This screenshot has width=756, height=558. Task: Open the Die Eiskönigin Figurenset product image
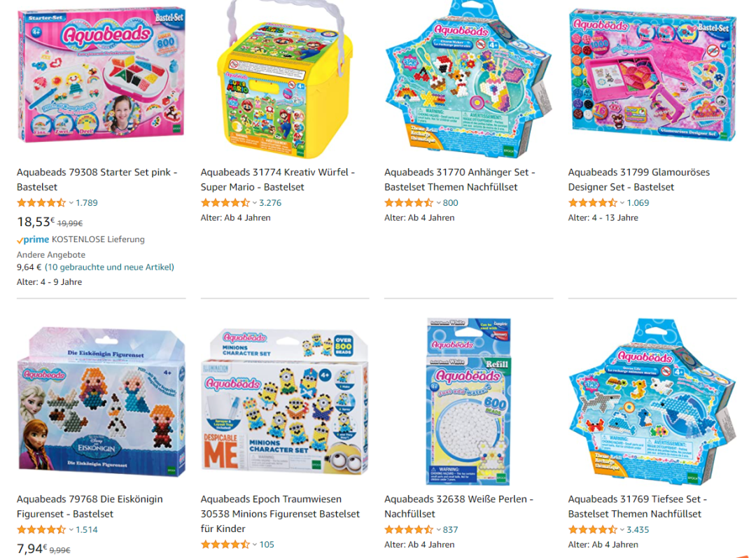tap(101, 402)
